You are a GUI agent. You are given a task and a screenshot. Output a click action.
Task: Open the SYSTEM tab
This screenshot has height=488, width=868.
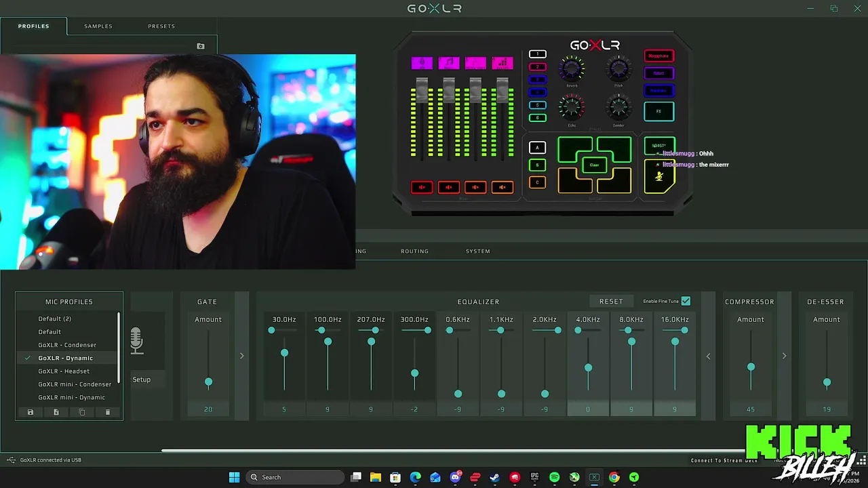pyautogui.click(x=478, y=251)
